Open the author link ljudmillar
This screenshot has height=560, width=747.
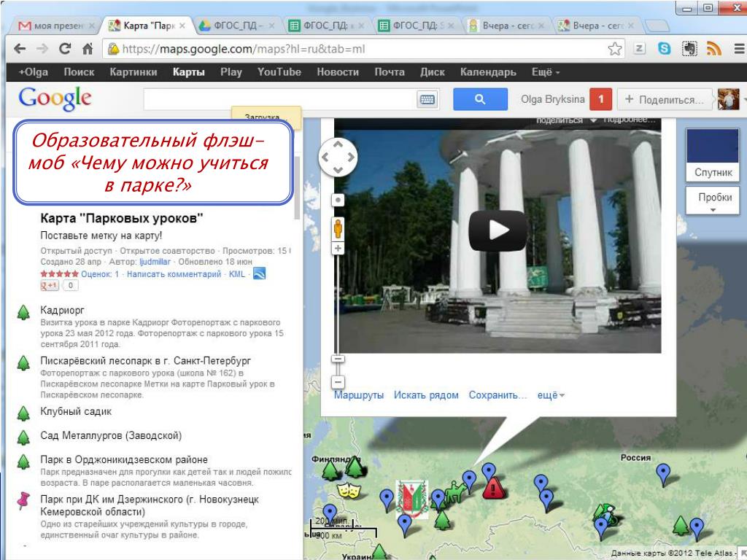click(x=155, y=262)
